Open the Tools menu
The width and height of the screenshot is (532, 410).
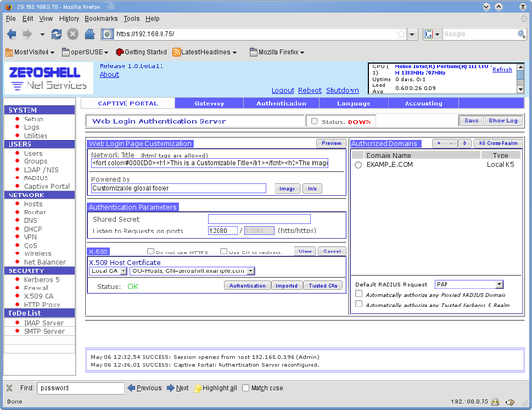pyautogui.click(x=131, y=19)
